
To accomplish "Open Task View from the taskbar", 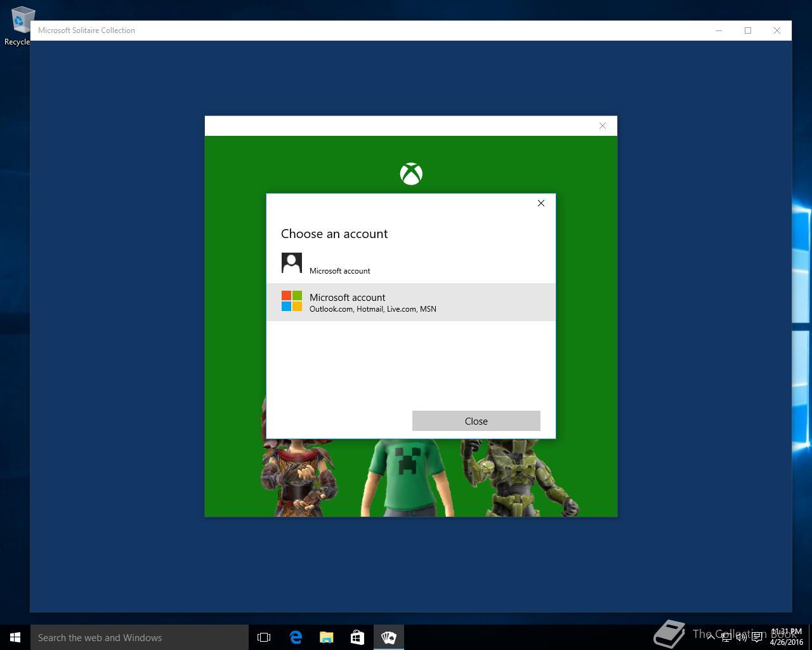I will pyautogui.click(x=264, y=637).
